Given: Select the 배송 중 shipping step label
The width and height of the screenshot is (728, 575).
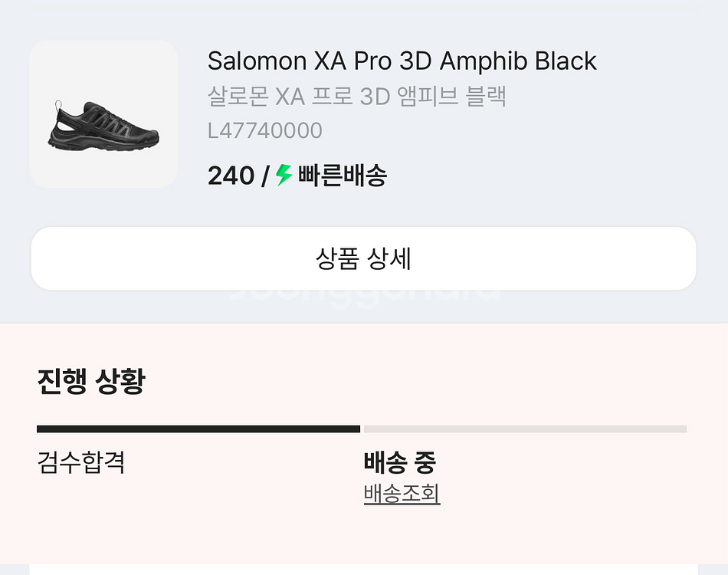Looking at the screenshot, I should click(399, 462).
